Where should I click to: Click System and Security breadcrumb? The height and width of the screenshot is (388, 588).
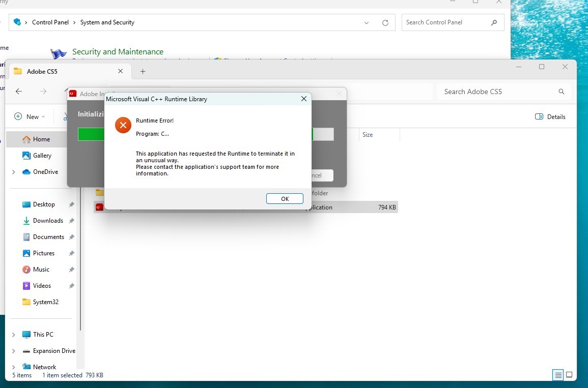point(107,22)
